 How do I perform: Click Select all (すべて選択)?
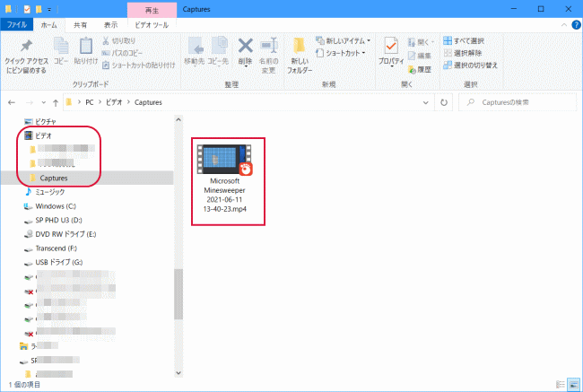(464, 40)
